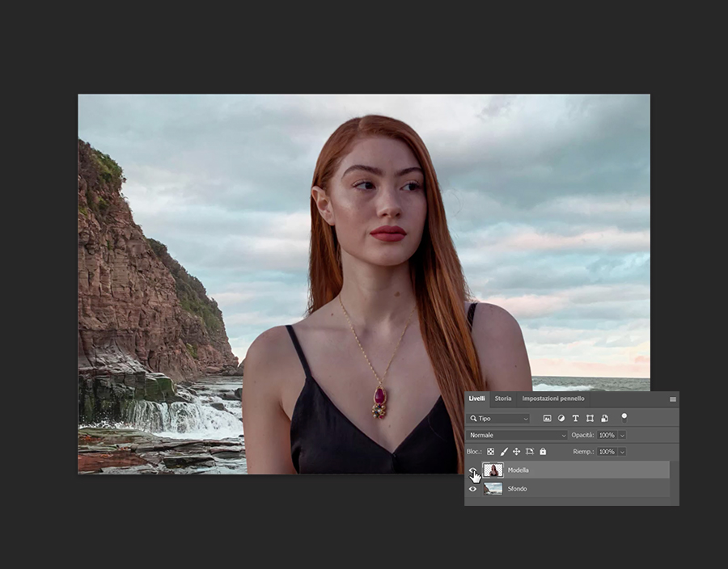Switch to the Livelli tab
Screen dimensions: 728x569
[476, 398]
